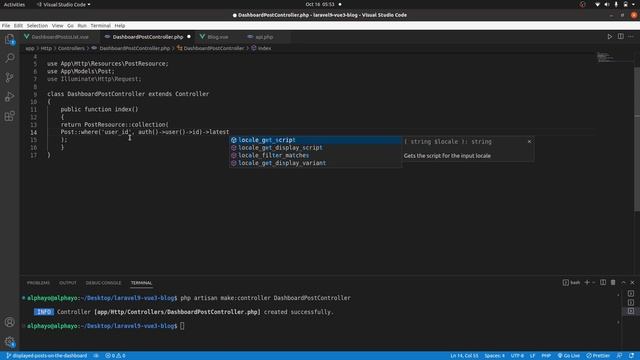Choose locale_get_script suggestion
This screenshot has width=640, height=360.
coord(315,140)
